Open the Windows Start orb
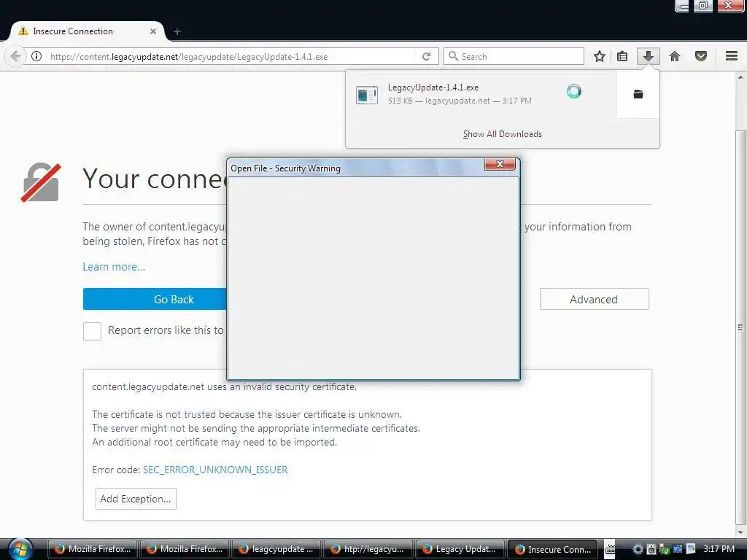This screenshot has height=560, width=747. (20, 548)
